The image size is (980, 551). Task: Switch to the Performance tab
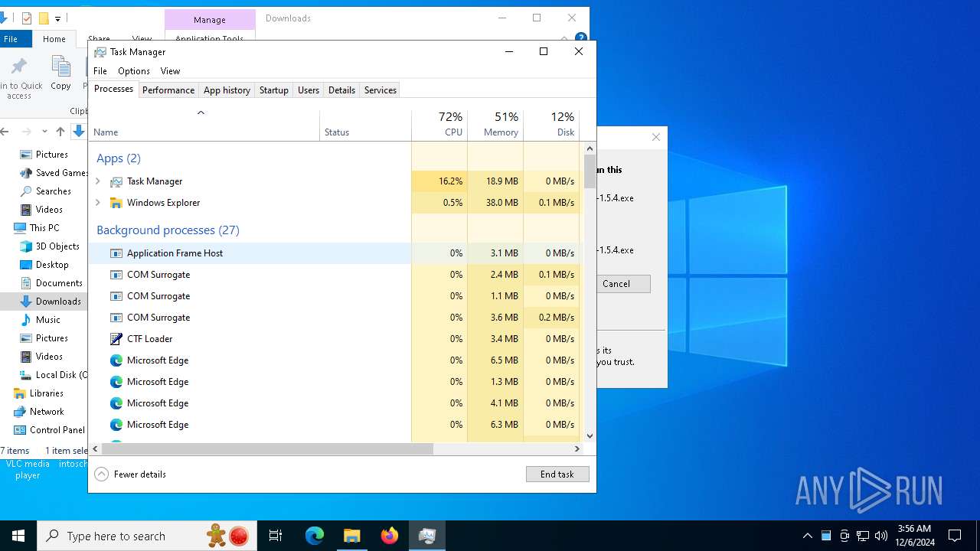point(168,90)
